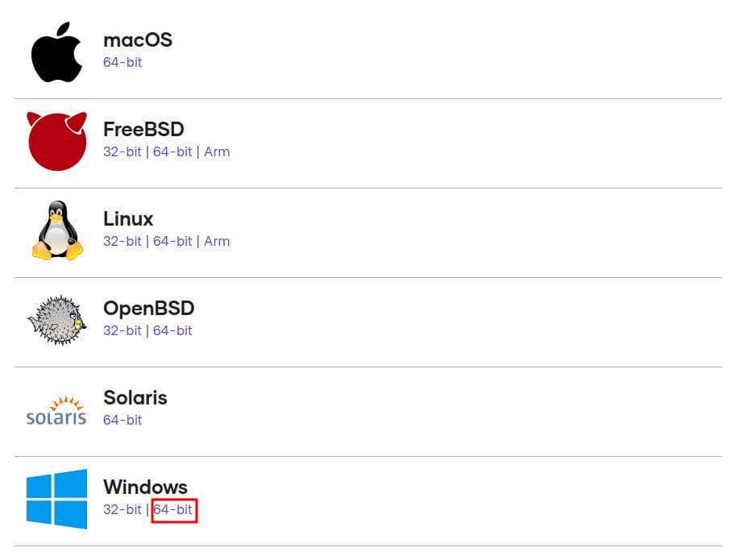Click the Solaris sun logo
This screenshot has width=735, height=560.
(x=56, y=410)
